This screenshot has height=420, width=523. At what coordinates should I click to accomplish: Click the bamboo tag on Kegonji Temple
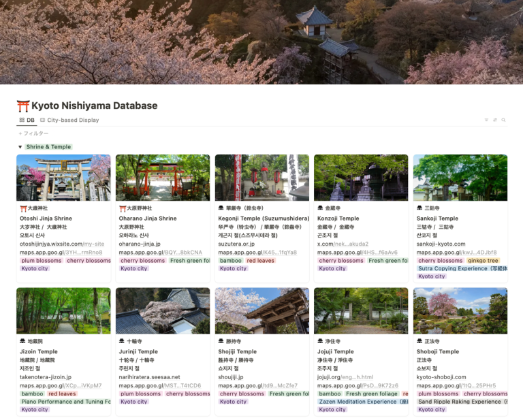pos(230,260)
